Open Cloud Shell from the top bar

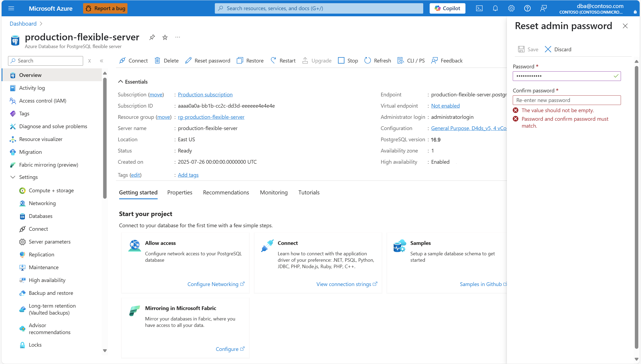tap(479, 8)
